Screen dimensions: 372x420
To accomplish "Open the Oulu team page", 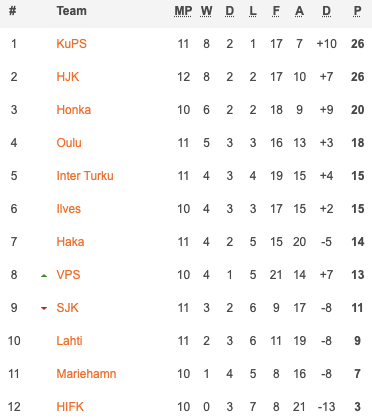I will pyautogui.click(x=69, y=143).
